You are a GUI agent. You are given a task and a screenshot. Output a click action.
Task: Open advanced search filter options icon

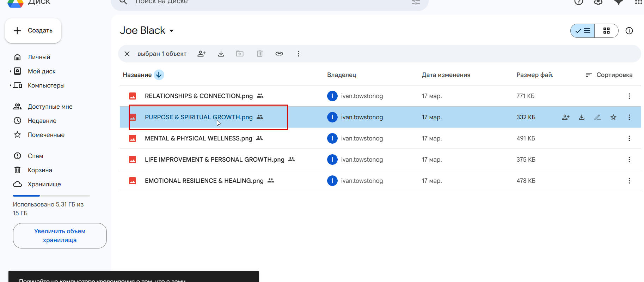tap(416, 2)
